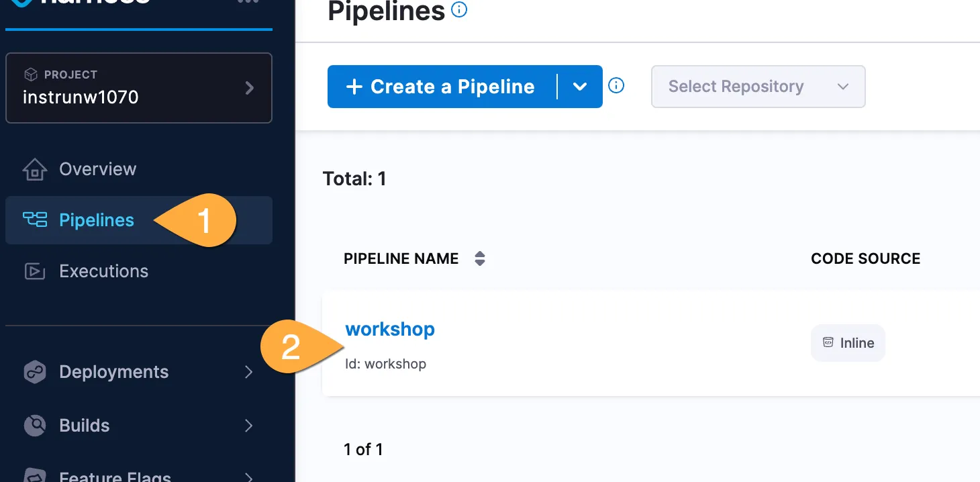This screenshot has width=980, height=482.
Task: Click the Code Source column header
Action: (865, 259)
